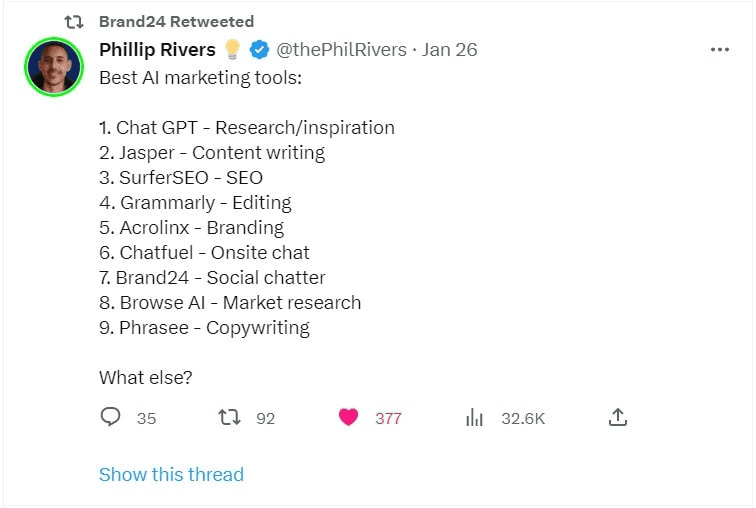Click the share upload icon

618,417
